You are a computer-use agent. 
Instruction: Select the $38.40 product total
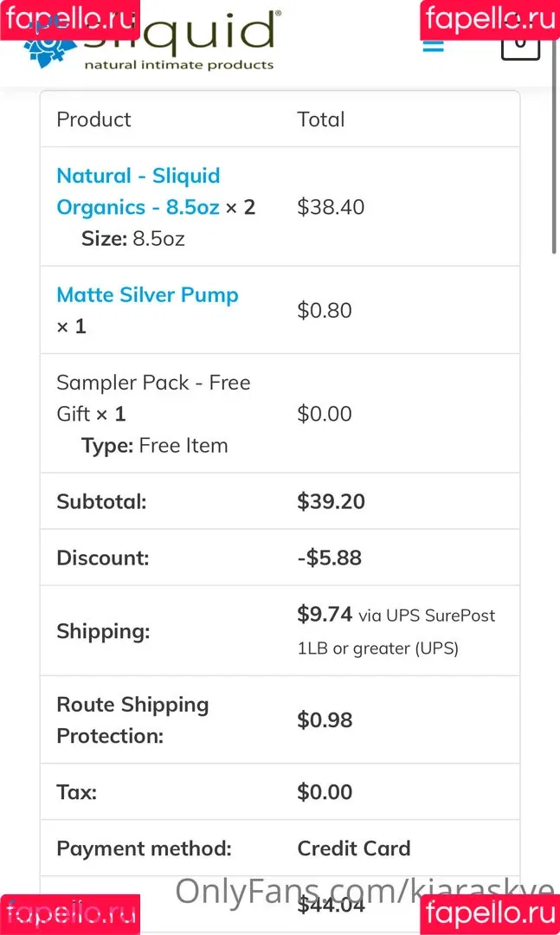(331, 207)
